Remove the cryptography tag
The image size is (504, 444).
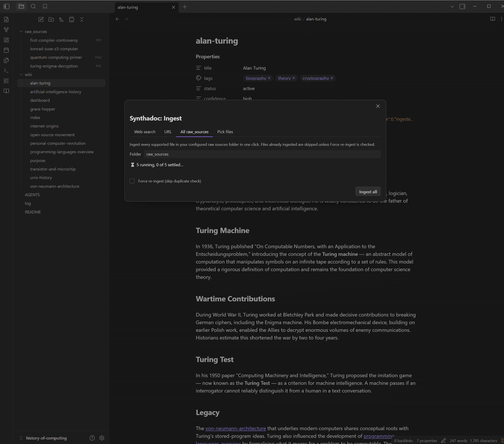[332, 78]
